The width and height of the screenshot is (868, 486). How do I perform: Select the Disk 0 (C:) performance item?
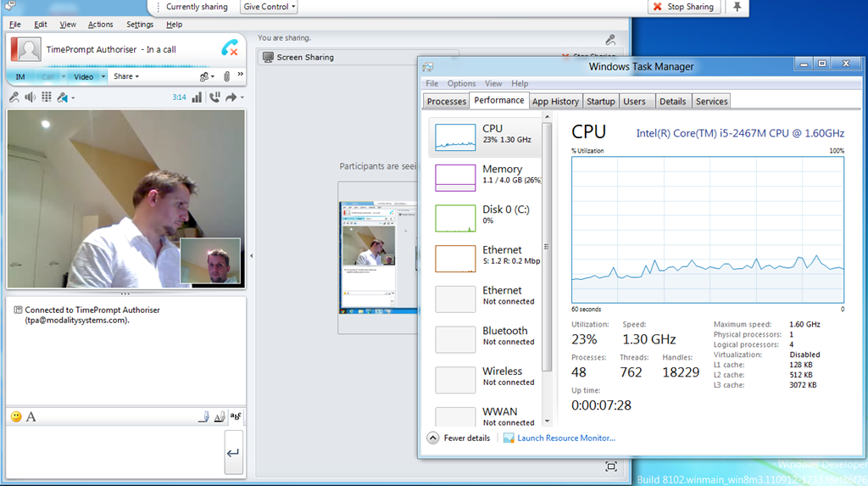[484, 218]
